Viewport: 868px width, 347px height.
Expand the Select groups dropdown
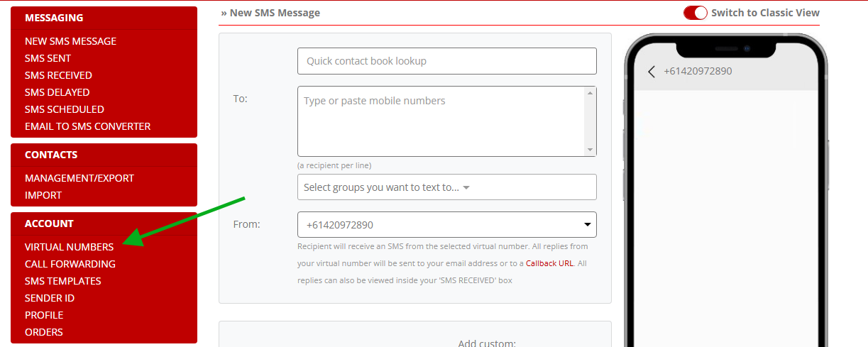447,187
